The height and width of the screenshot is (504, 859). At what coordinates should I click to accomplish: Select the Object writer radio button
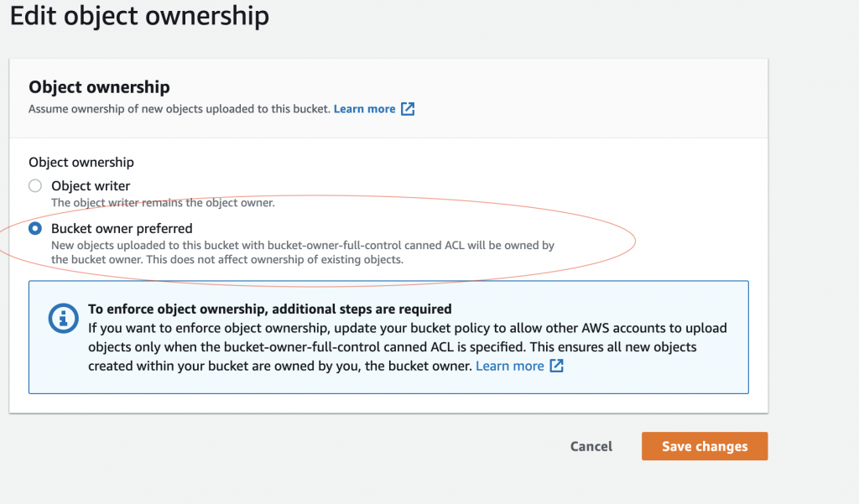coord(34,185)
